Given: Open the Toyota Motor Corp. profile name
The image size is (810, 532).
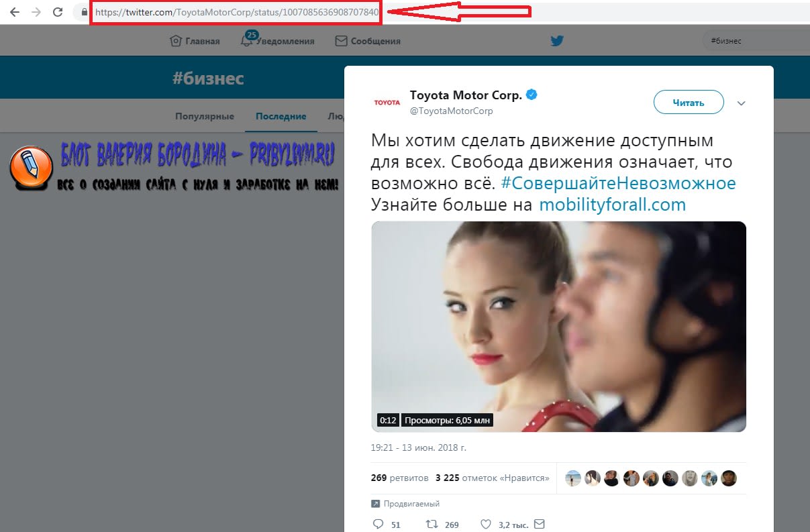Looking at the screenshot, I should [x=466, y=95].
